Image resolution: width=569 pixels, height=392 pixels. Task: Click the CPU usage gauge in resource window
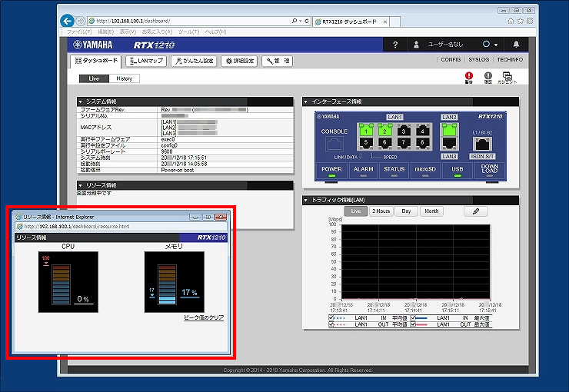pyautogui.click(x=68, y=282)
